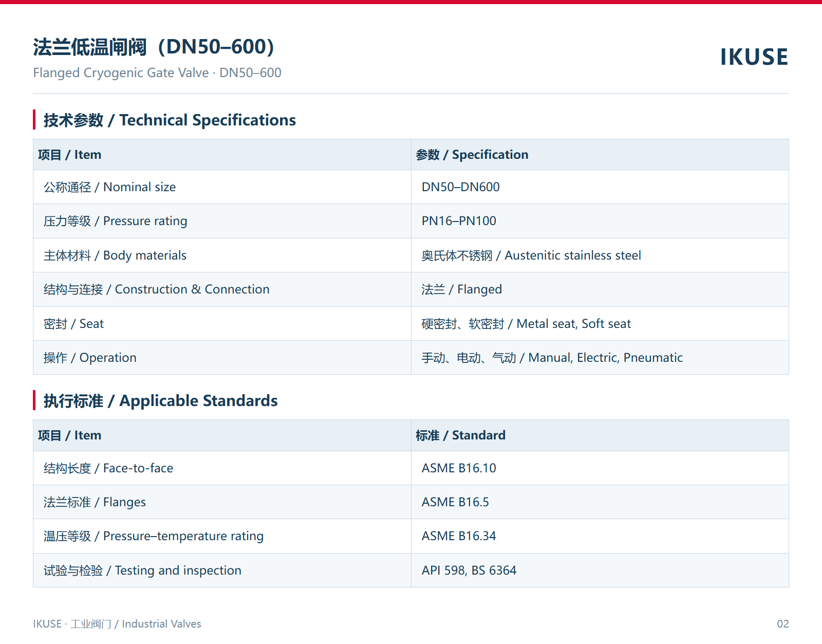Select the 'Body materials' row label

point(115,255)
